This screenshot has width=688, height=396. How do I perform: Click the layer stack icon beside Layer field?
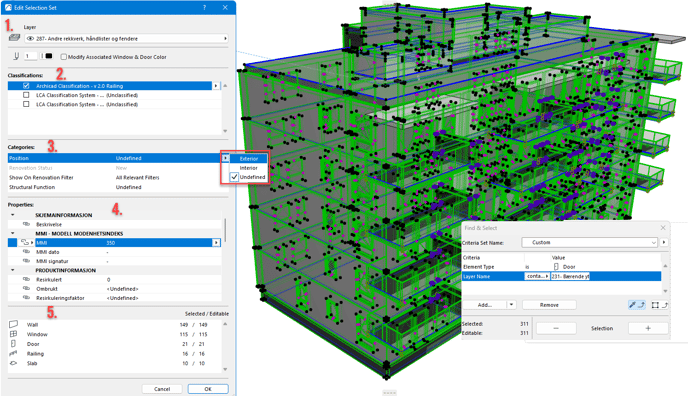coord(14,38)
